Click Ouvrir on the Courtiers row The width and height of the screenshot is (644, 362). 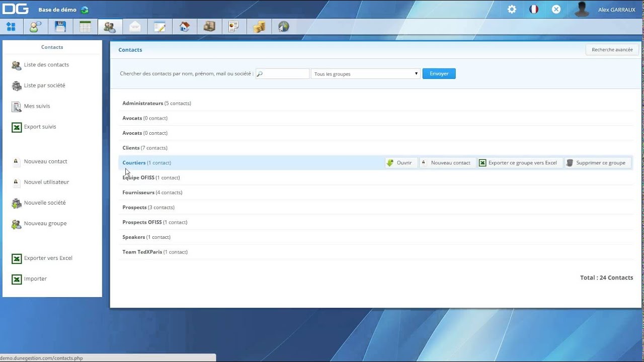coord(401,163)
